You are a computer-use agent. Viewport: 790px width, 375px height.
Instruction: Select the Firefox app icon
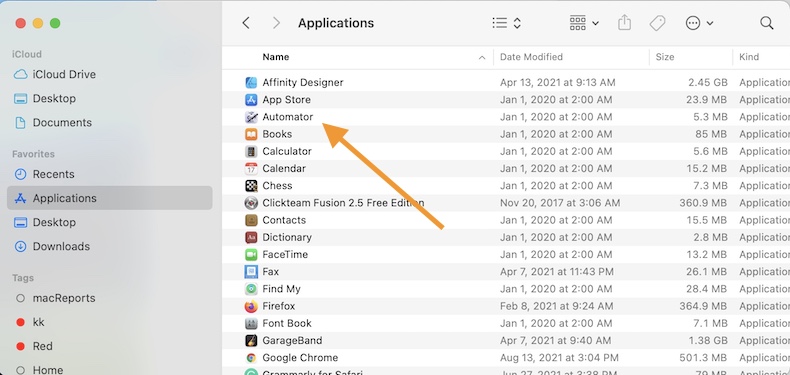(x=251, y=306)
